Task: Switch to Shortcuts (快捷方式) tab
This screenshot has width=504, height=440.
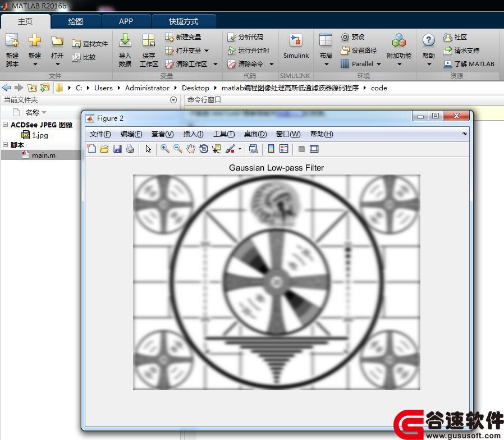Action: click(184, 21)
